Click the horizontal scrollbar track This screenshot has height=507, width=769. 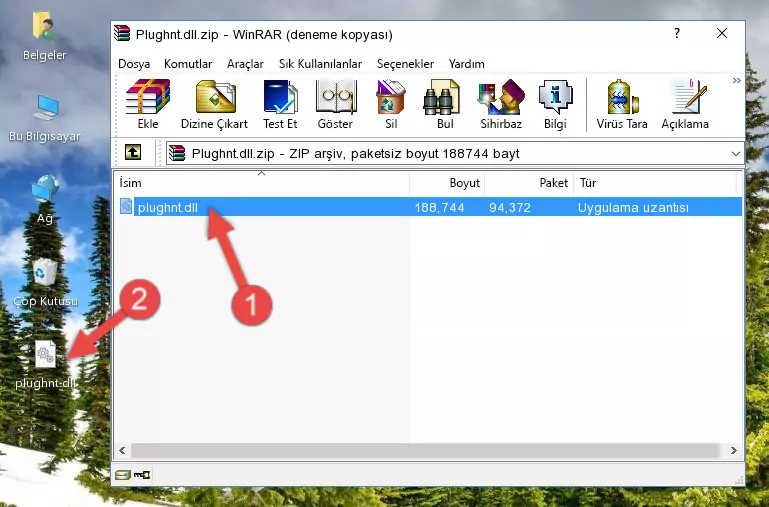coord(425,450)
